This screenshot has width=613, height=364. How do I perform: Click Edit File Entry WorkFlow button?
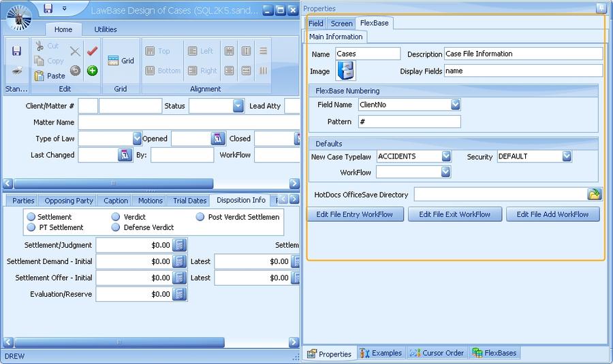(355, 214)
